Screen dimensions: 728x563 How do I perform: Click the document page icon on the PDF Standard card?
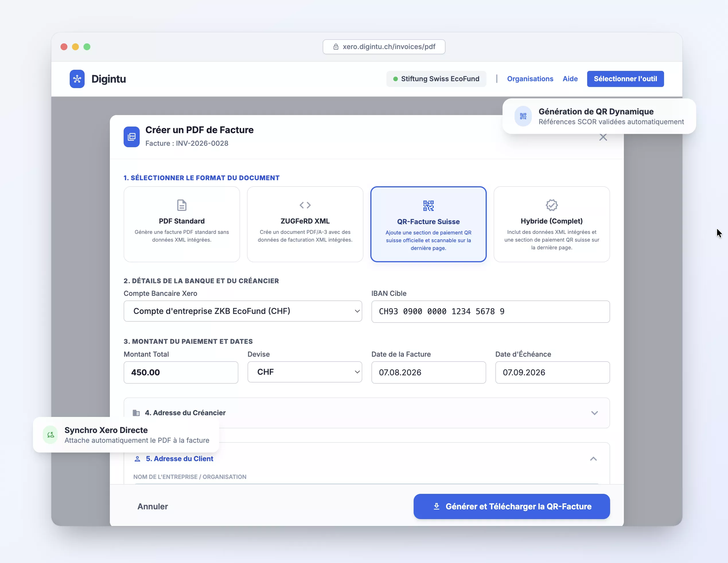tap(182, 205)
